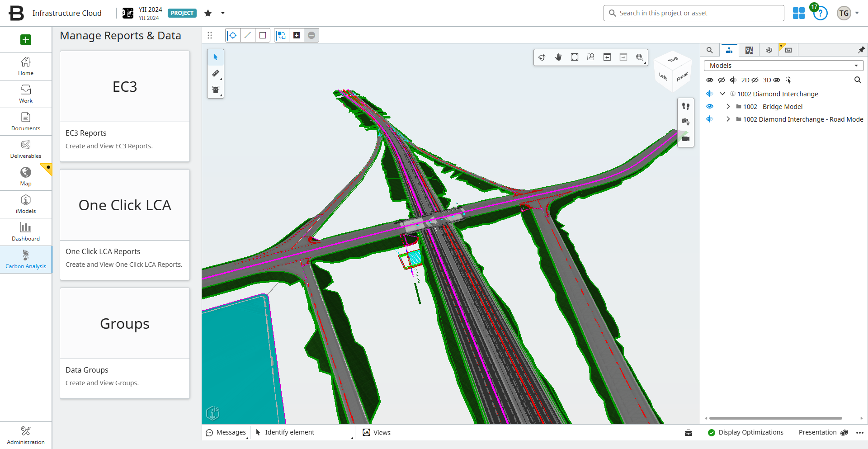Expand the 1002 - Bridge Model folder
This screenshot has width=868, height=449.
728,107
